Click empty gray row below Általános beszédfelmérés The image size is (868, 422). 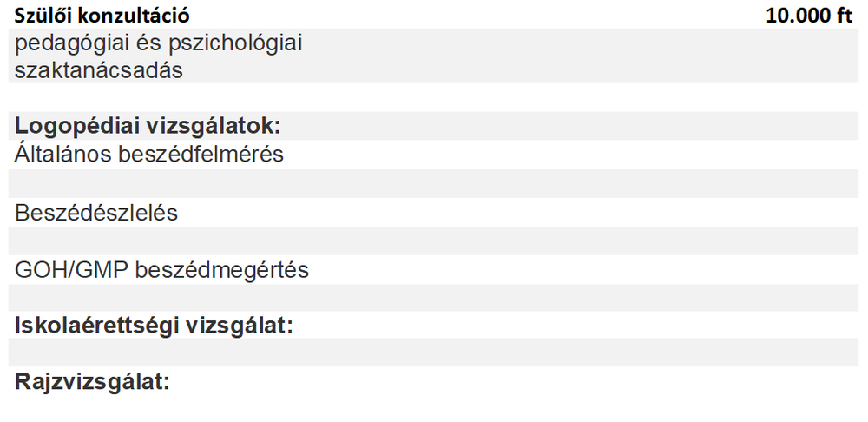coord(434,182)
